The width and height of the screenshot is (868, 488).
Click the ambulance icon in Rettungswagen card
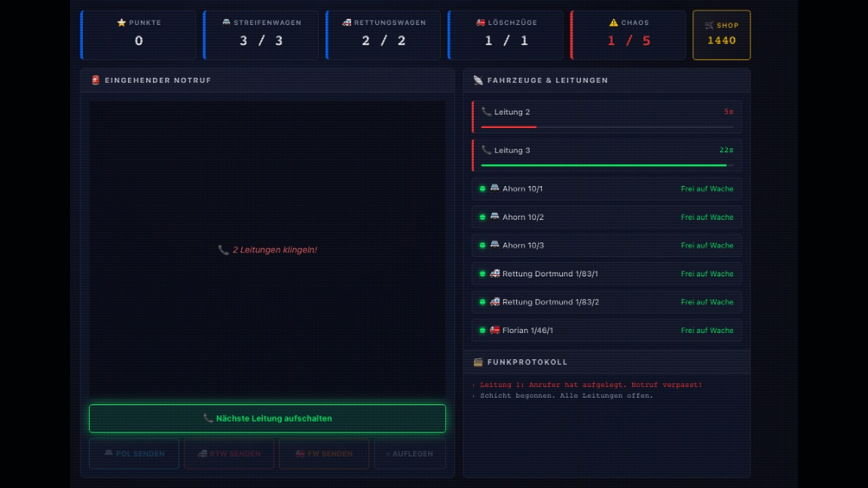pyautogui.click(x=347, y=23)
